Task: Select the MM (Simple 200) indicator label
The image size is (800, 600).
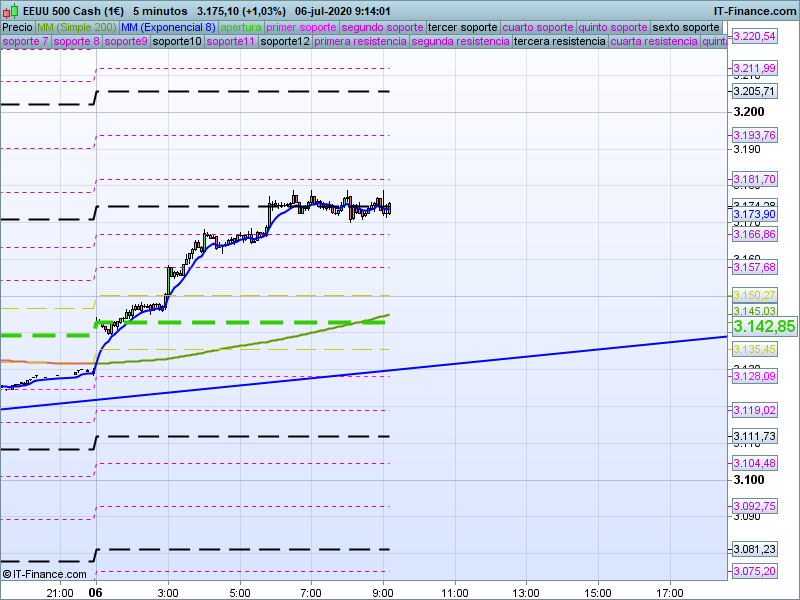Action: pos(77,28)
